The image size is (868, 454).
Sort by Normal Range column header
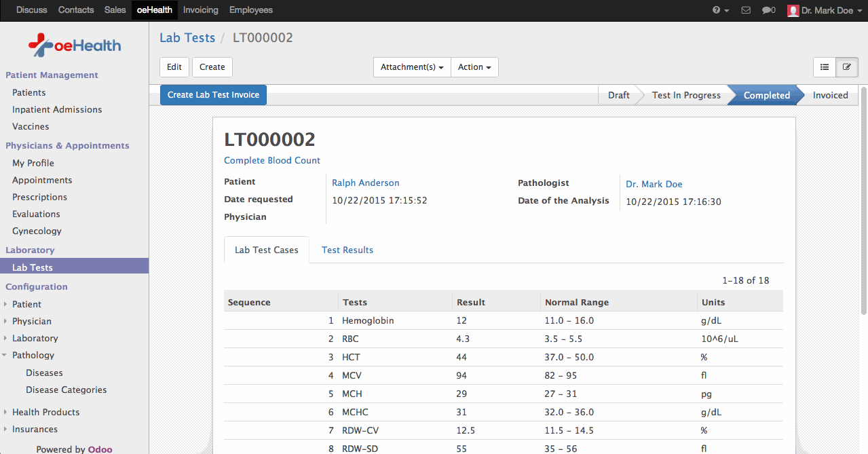pyautogui.click(x=619, y=302)
